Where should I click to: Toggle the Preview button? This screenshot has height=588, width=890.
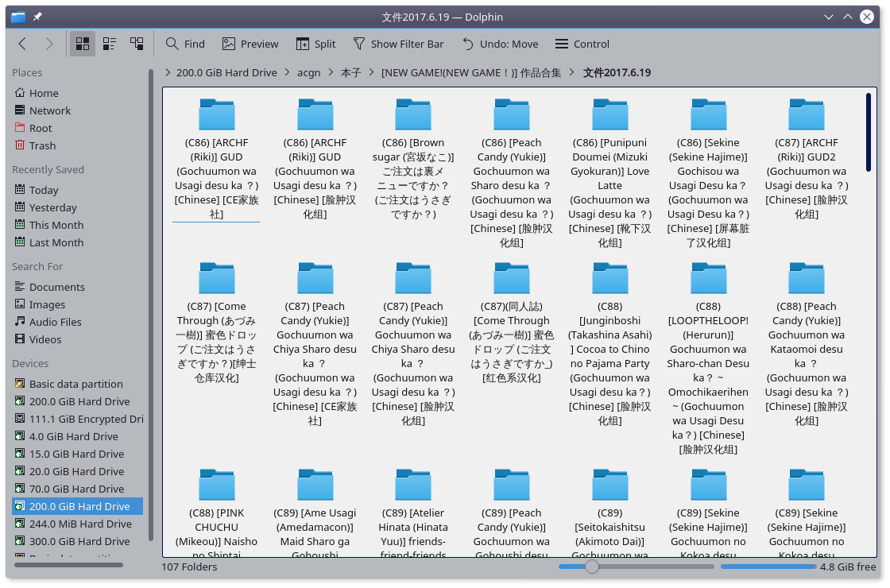250,44
